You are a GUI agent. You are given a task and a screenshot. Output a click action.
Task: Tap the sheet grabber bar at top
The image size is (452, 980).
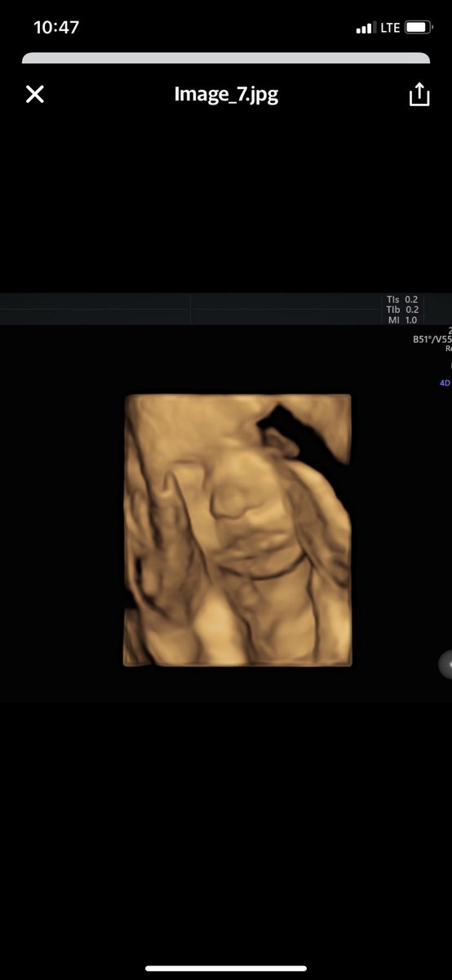pyautogui.click(x=226, y=58)
